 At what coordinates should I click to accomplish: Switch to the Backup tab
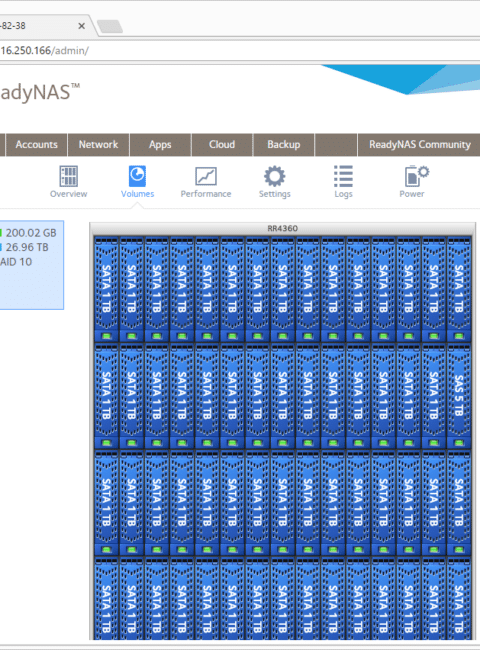click(284, 145)
